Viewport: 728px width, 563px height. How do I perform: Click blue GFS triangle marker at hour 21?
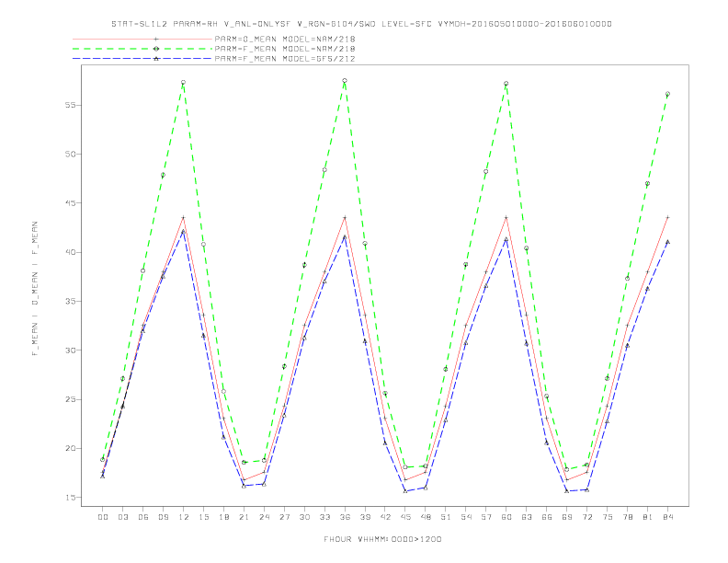(244, 486)
